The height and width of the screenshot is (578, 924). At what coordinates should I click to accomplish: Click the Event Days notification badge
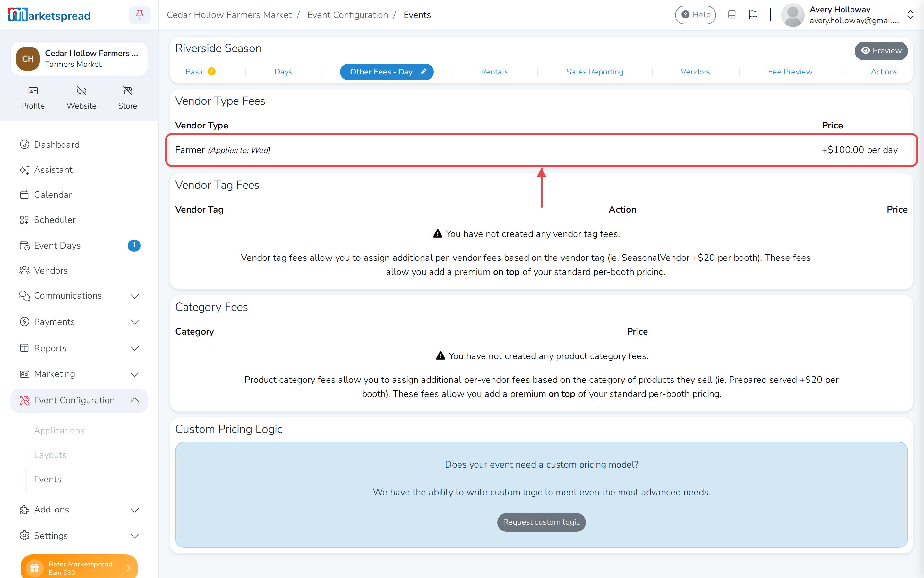(x=134, y=245)
